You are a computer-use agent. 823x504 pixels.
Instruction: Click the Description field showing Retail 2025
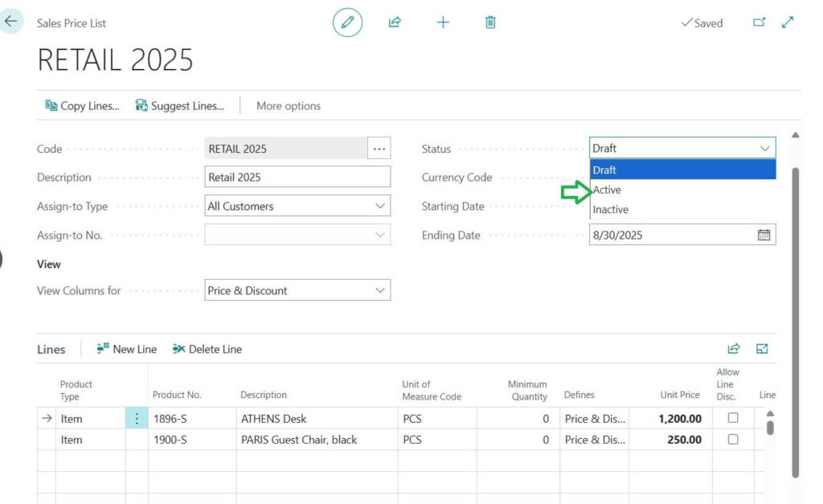tap(297, 177)
